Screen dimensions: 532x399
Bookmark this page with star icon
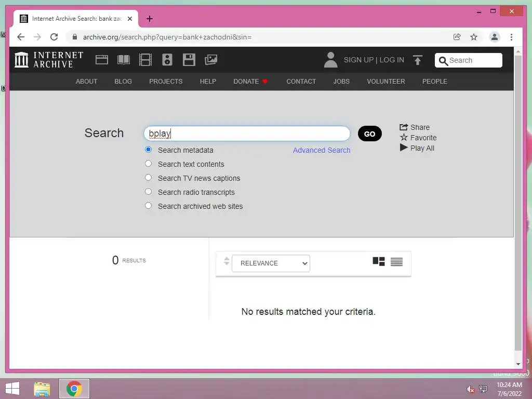click(x=474, y=37)
